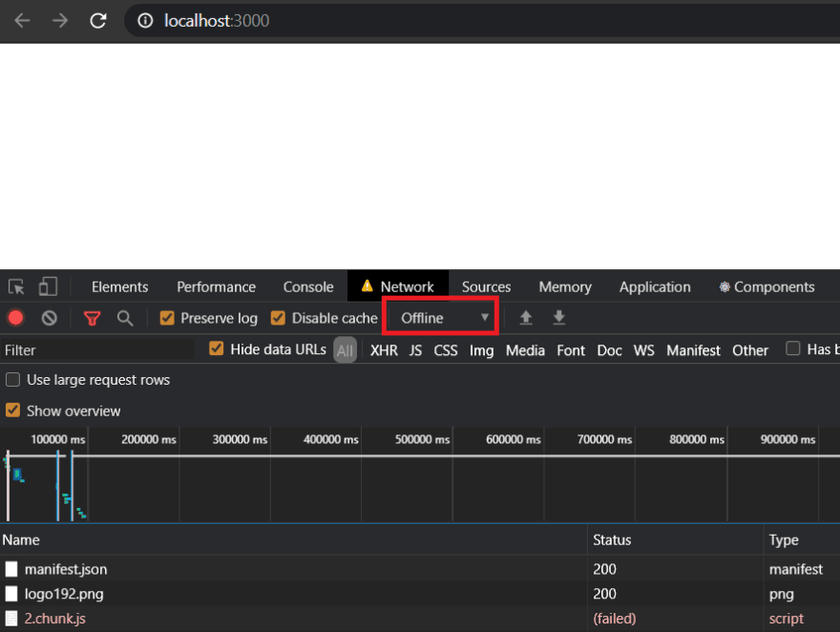Click in the Filter text field

97,350
